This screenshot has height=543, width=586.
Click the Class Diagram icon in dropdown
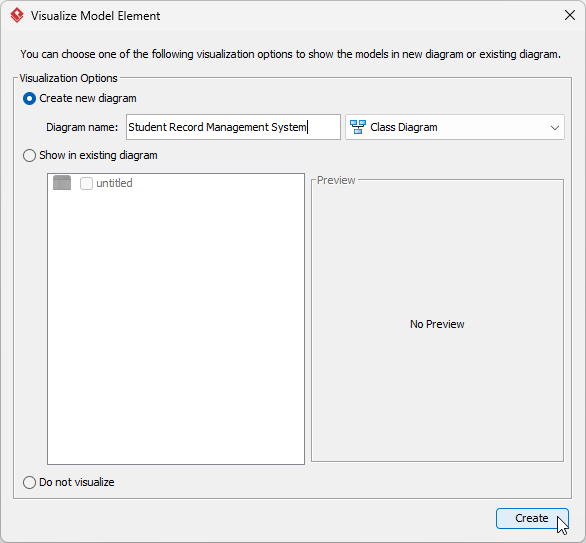click(x=358, y=127)
